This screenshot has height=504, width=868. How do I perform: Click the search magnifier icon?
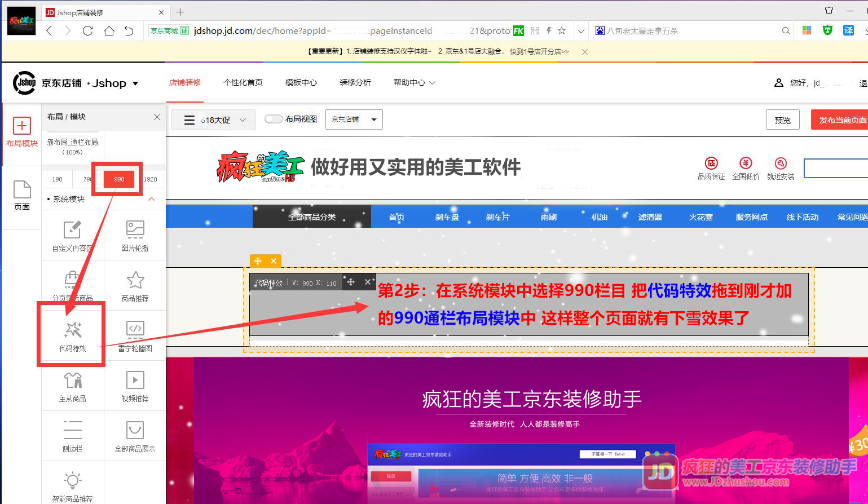[786, 30]
